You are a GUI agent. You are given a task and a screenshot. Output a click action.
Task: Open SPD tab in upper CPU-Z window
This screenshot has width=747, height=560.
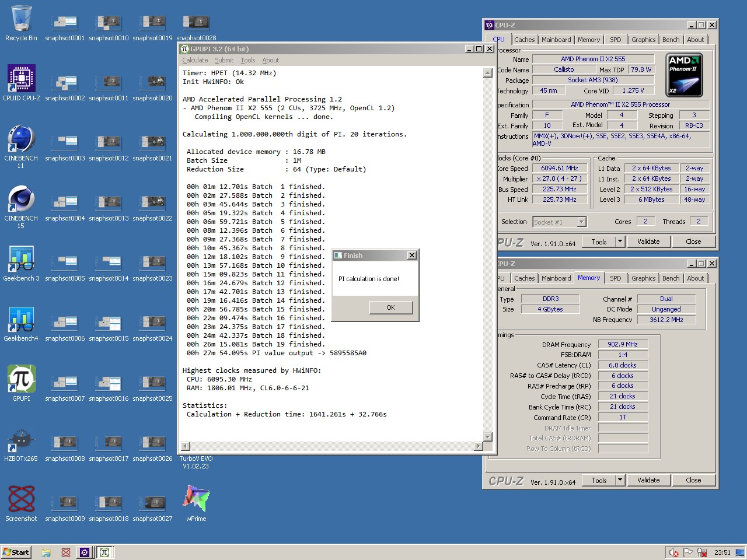pos(615,40)
